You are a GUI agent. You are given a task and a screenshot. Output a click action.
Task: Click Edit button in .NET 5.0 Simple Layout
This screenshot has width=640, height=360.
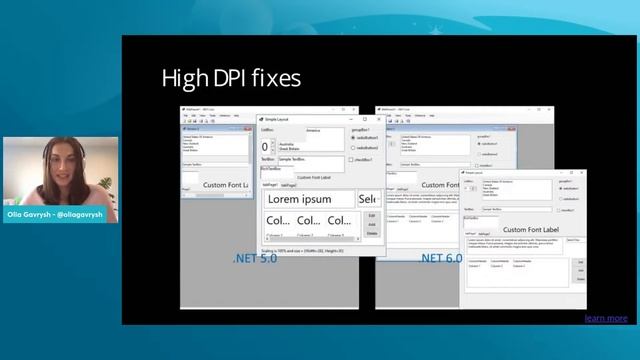pyautogui.click(x=371, y=216)
